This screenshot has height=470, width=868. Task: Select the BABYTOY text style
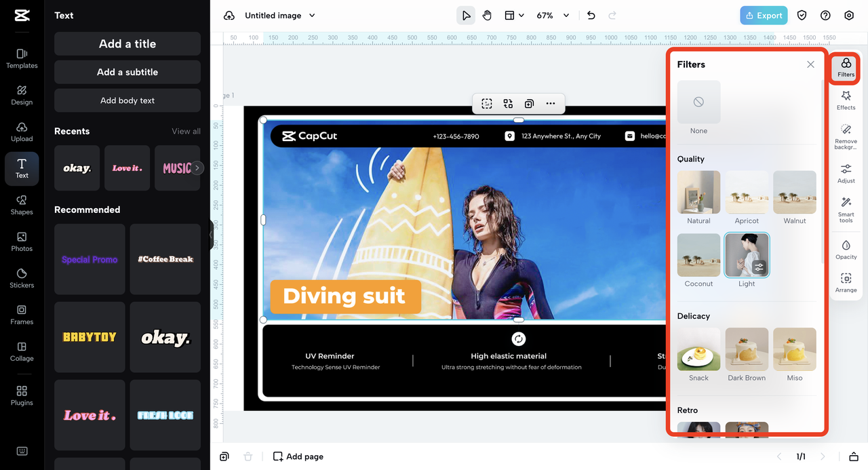pos(90,337)
